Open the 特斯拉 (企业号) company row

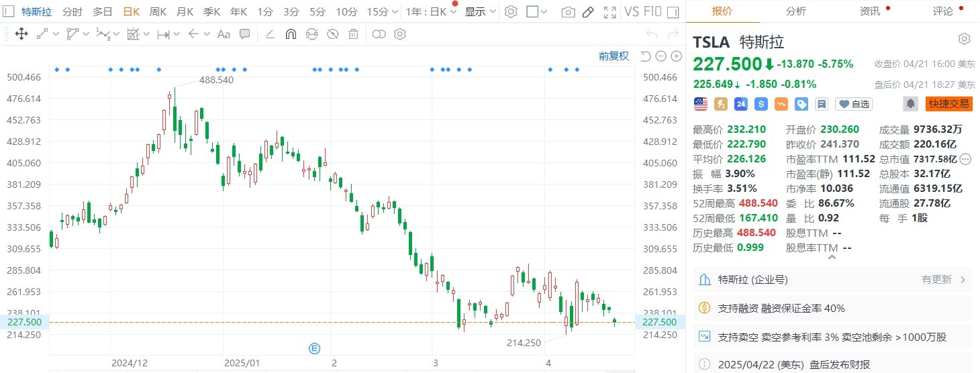[832, 280]
